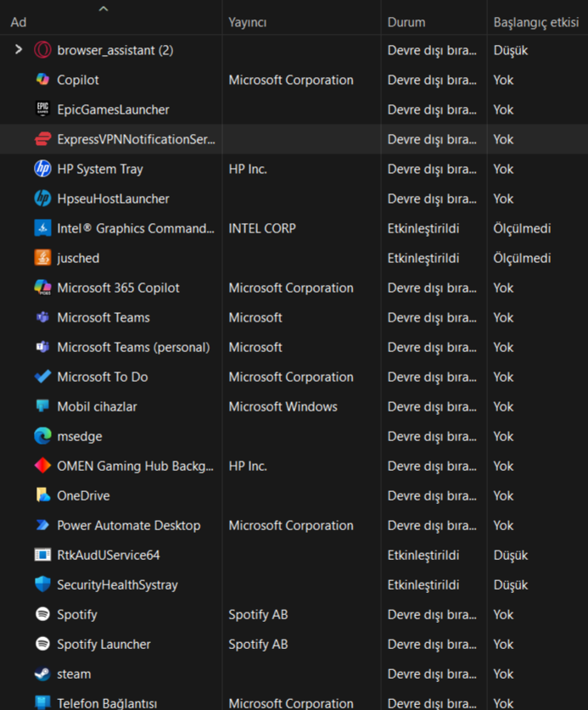Image resolution: width=588 pixels, height=710 pixels.
Task: Sort by the Yayıncı column header
Action: point(248,22)
